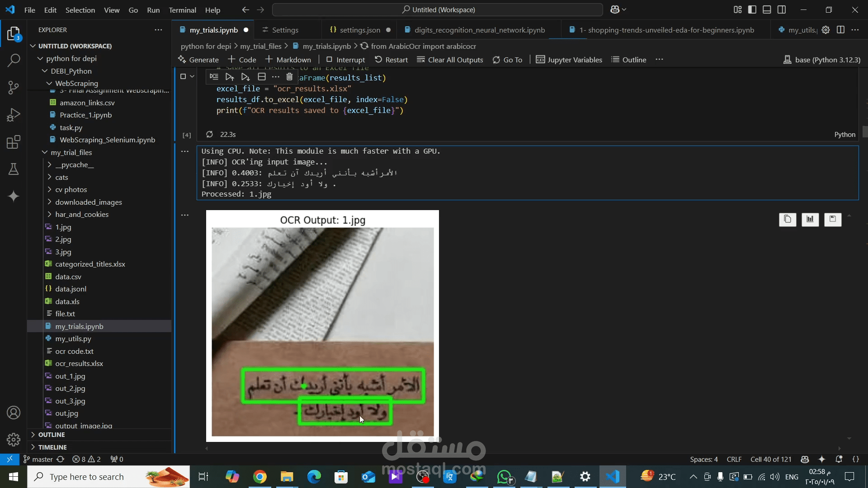
Task: Open the Terminal menu
Action: click(182, 10)
